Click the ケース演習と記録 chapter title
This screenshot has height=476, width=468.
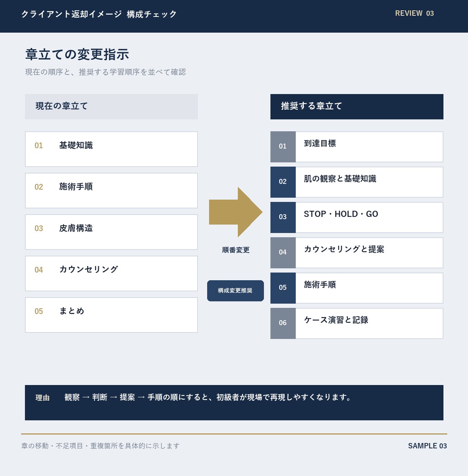[x=336, y=320]
